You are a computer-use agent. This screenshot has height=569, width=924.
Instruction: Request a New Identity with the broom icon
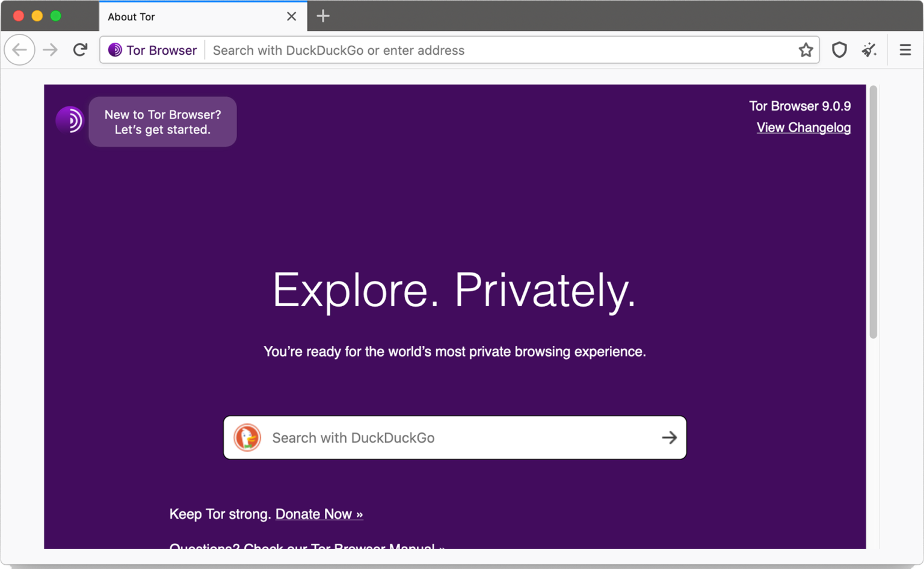pos(869,50)
